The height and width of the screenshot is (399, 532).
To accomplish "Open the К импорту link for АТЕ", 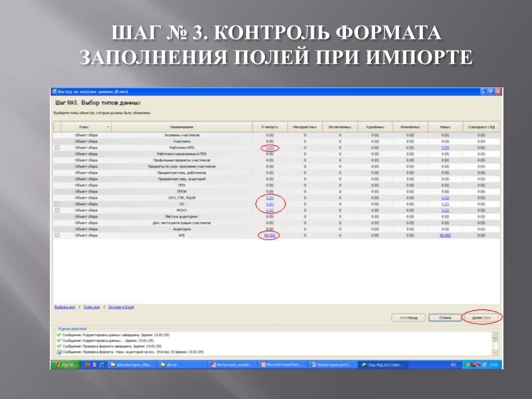I will (270, 235).
